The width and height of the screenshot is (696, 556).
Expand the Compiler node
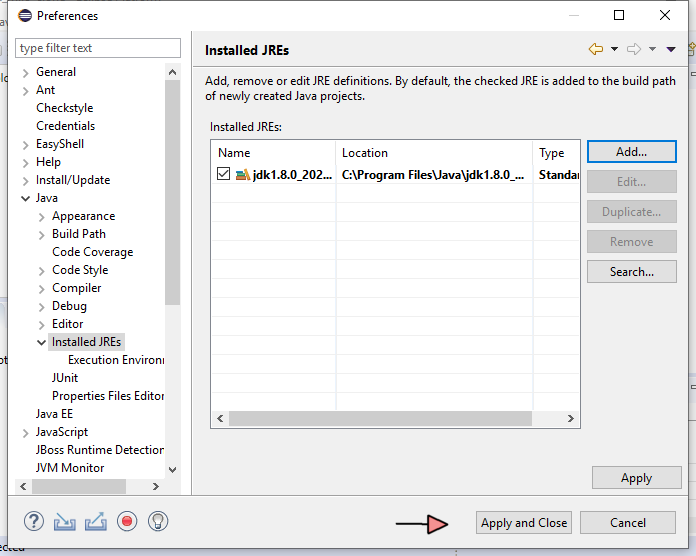pyautogui.click(x=41, y=289)
